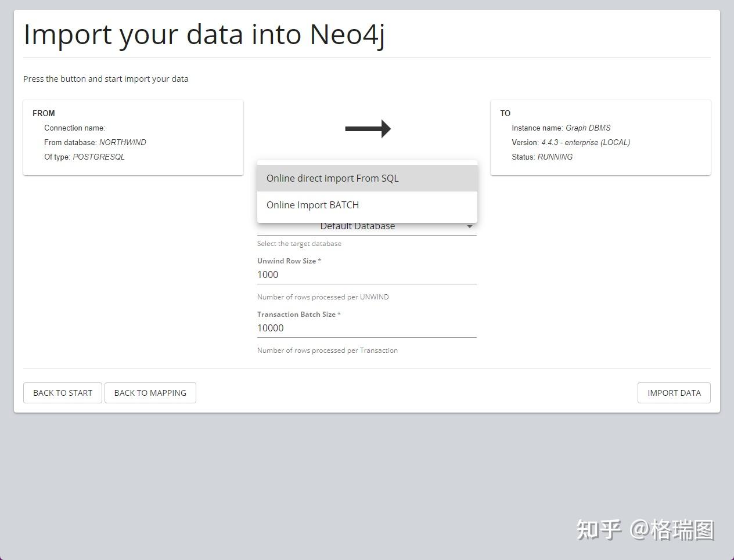Click the Import your data into Neo4j heading

click(203, 35)
